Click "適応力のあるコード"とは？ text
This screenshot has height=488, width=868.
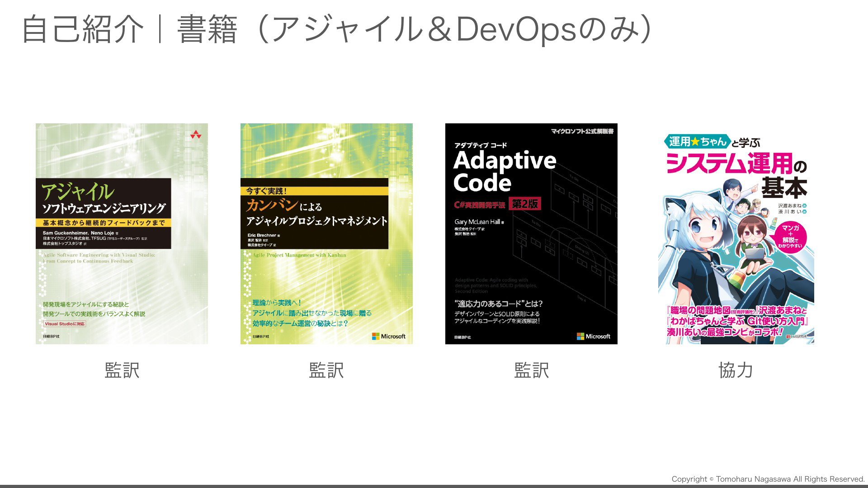click(499, 304)
